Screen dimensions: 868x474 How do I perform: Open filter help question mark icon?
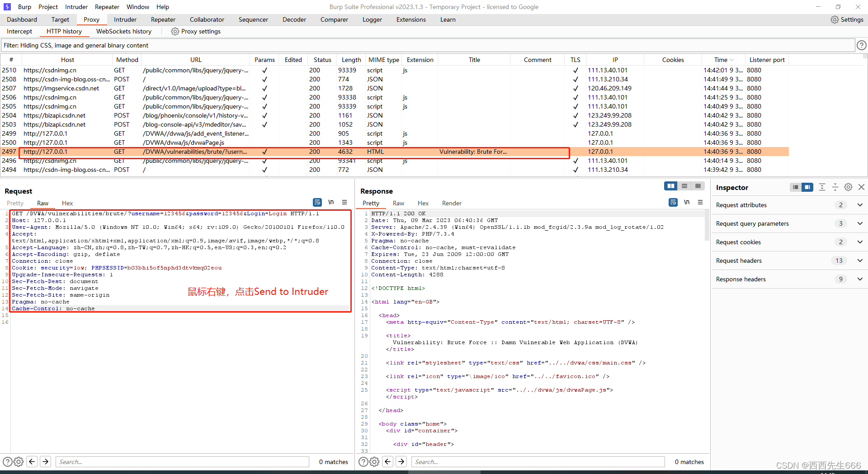click(862, 45)
